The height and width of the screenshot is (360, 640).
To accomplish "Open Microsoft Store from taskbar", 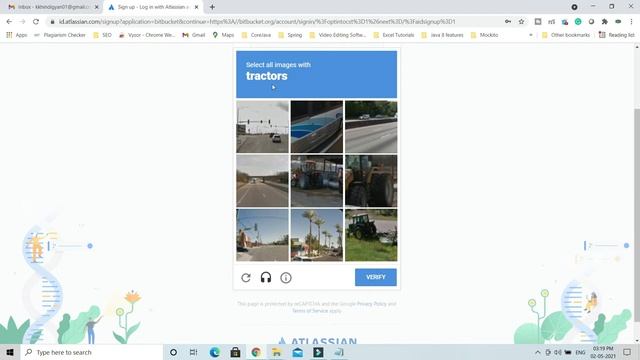I will [x=236, y=352].
